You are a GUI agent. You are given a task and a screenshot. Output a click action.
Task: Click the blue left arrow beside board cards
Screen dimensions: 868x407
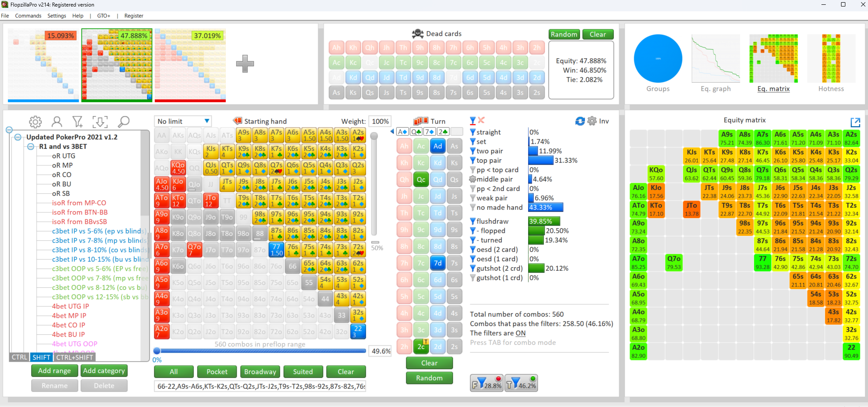392,131
